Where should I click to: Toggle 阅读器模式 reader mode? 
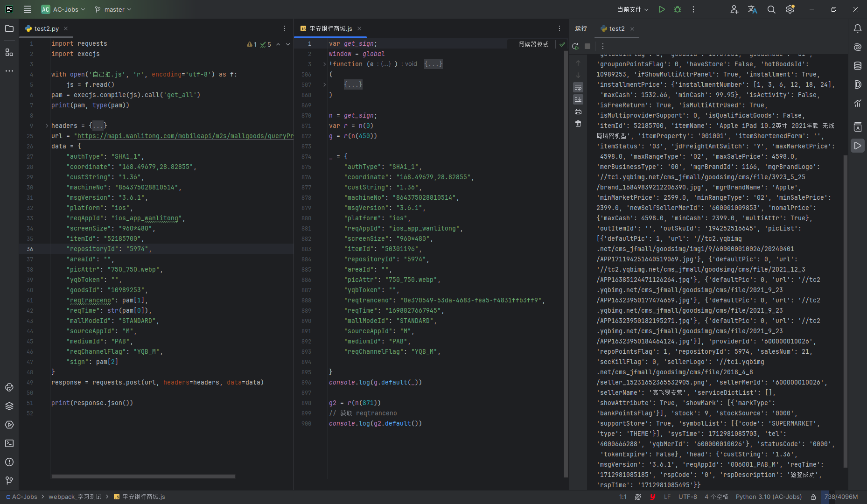tap(533, 44)
